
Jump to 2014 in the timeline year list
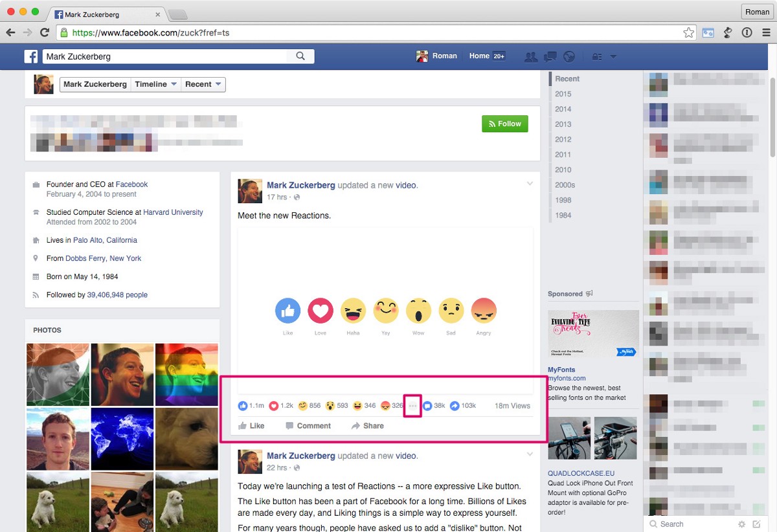click(x=563, y=109)
